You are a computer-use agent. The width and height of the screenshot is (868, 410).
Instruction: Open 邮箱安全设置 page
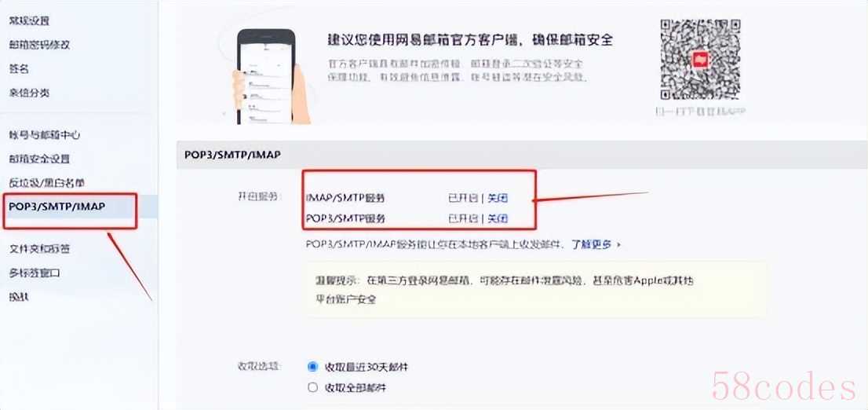[x=39, y=159]
